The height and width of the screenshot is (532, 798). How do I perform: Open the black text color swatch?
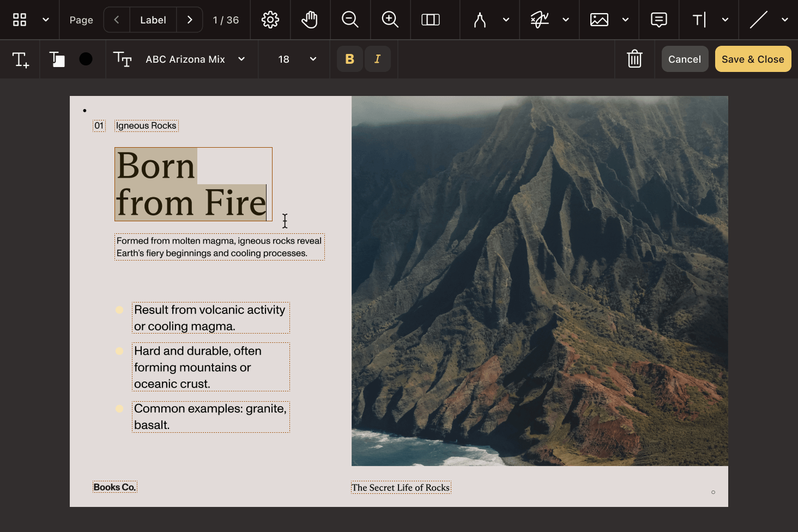[86, 59]
